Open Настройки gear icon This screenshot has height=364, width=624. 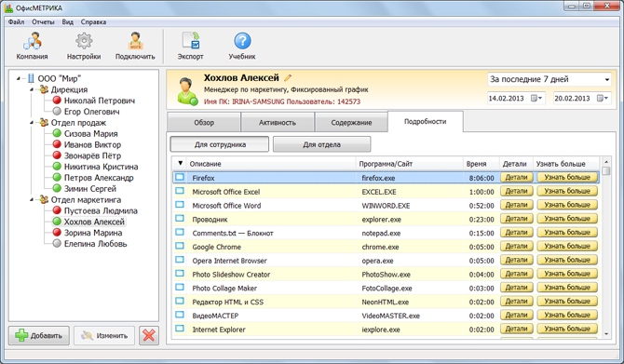(84, 41)
